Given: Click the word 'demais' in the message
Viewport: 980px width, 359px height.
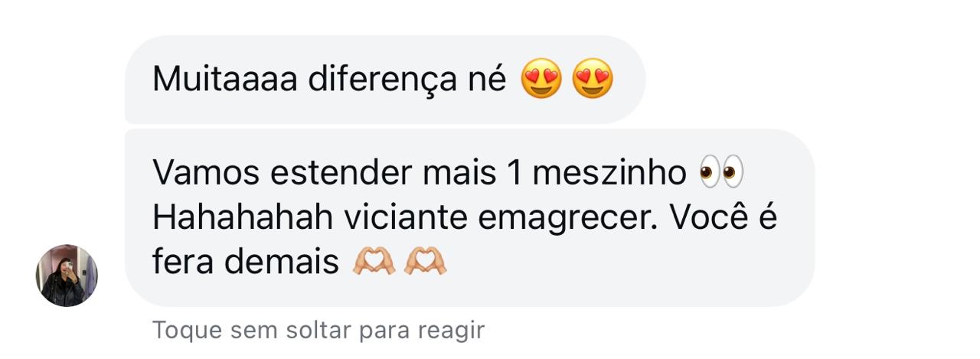Looking at the screenshot, I should click(x=281, y=263).
